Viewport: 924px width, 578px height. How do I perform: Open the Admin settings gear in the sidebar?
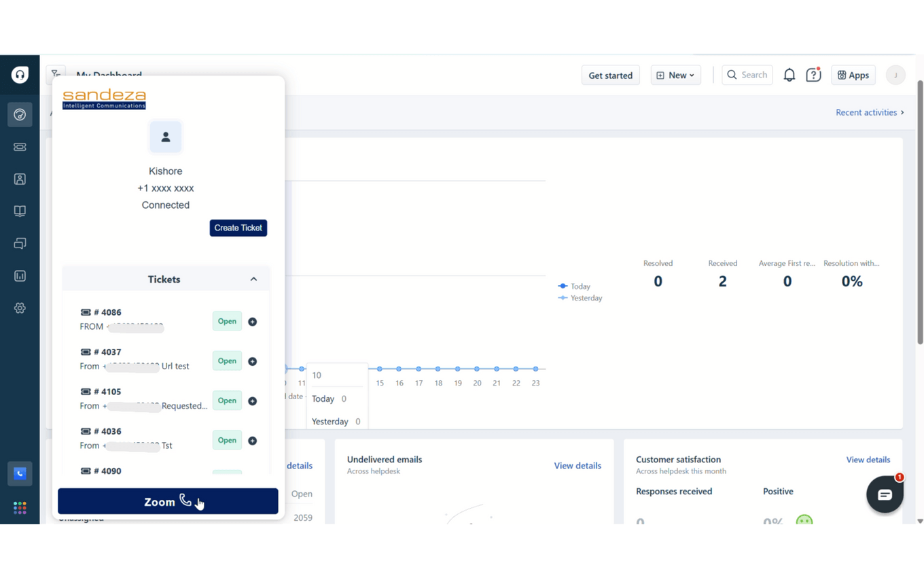[x=20, y=308]
